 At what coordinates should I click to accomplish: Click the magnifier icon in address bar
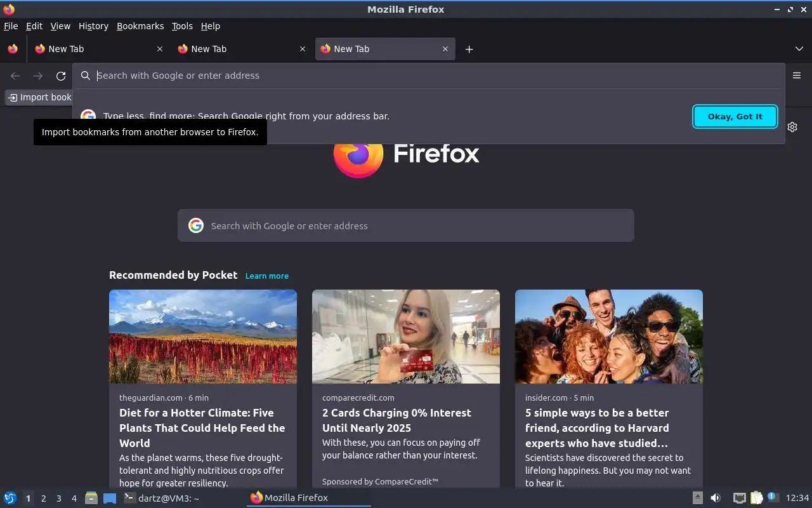coord(86,76)
